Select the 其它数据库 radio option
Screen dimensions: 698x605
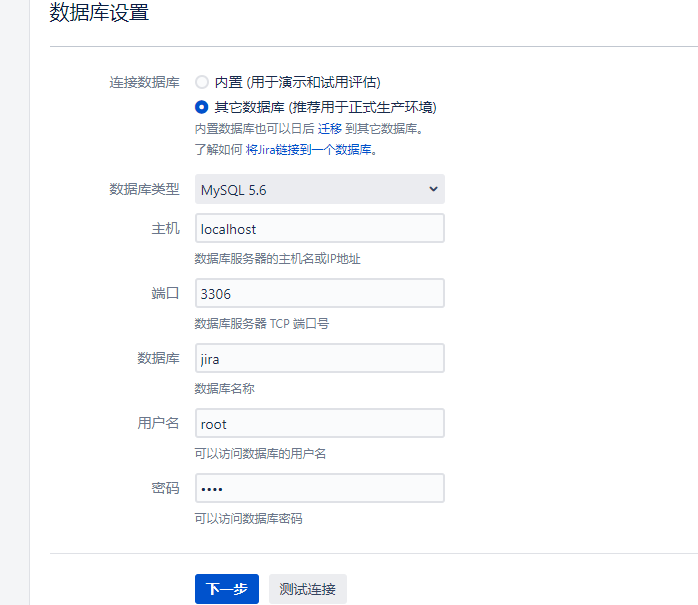point(202,107)
